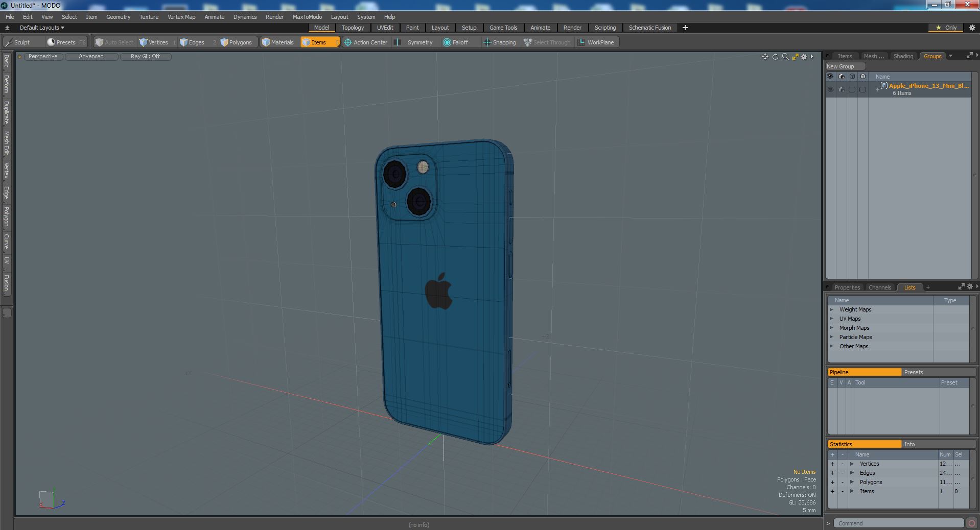Expand the Morph Maps list
Viewport: 980px width, 530px height.
click(831, 328)
